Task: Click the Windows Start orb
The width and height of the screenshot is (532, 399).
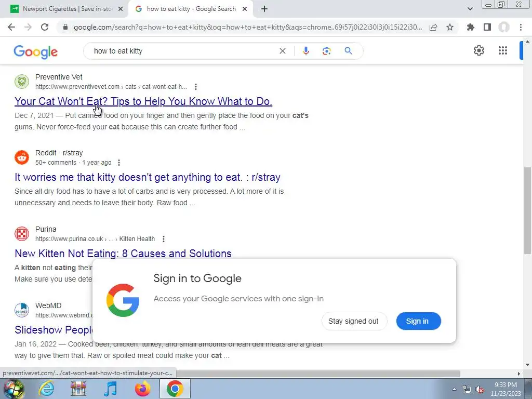Action: point(14,389)
